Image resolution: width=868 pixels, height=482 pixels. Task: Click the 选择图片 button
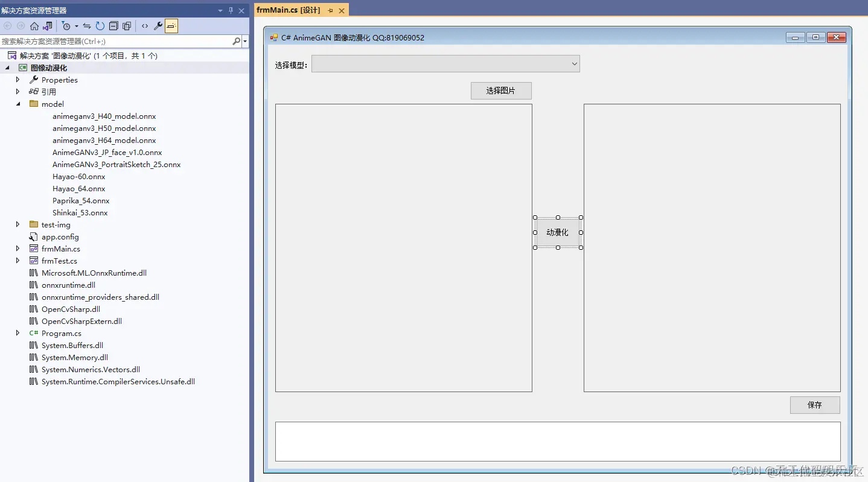point(501,90)
